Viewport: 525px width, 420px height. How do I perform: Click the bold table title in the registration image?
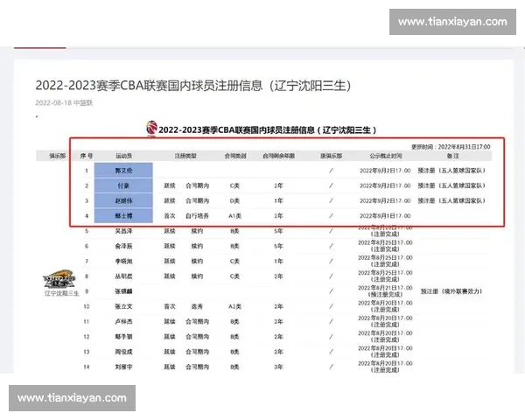coord(267,130)
